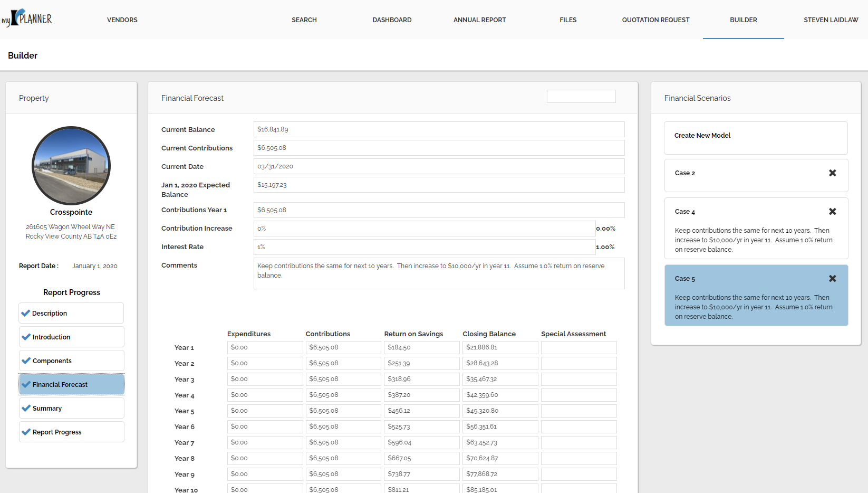The height and width of the screenshot is (493, 868).
Task: Edit Contributions Year 1 field
Action: (x=439, y=210)
